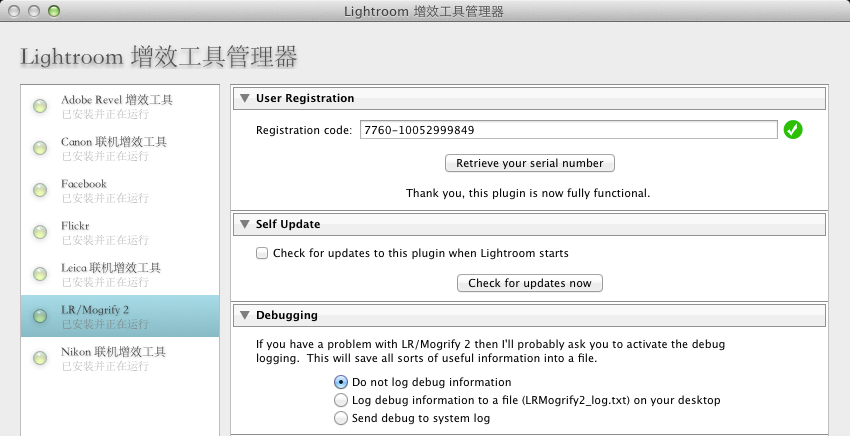The image size is (850, 436).
Task: Enable check for updates when Lightroom starts
Action: pos(262,254)
